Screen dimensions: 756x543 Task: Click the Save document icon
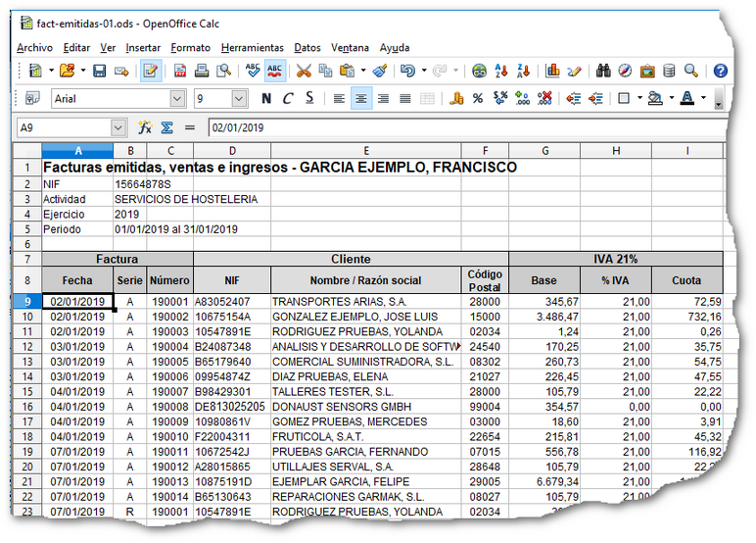99,71
